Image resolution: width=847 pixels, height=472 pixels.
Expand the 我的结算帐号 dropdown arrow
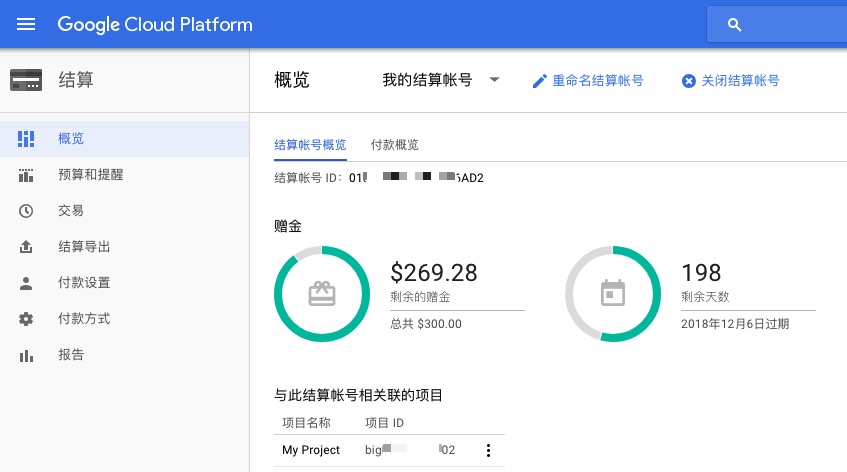494,79
